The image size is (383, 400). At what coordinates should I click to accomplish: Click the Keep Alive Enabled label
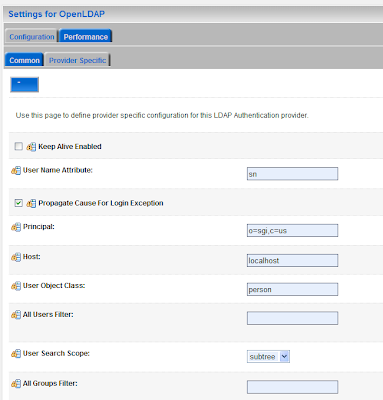click(x=70, y=146)
